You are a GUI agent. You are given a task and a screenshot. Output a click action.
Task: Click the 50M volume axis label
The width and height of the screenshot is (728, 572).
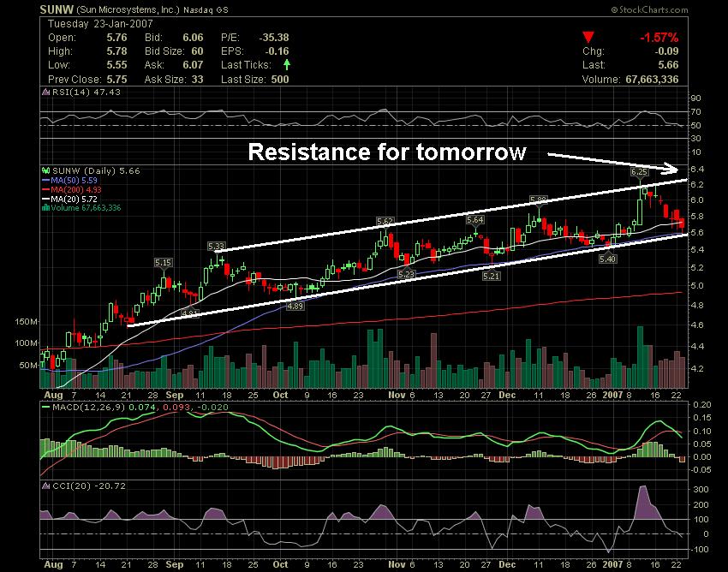(29, 365)
